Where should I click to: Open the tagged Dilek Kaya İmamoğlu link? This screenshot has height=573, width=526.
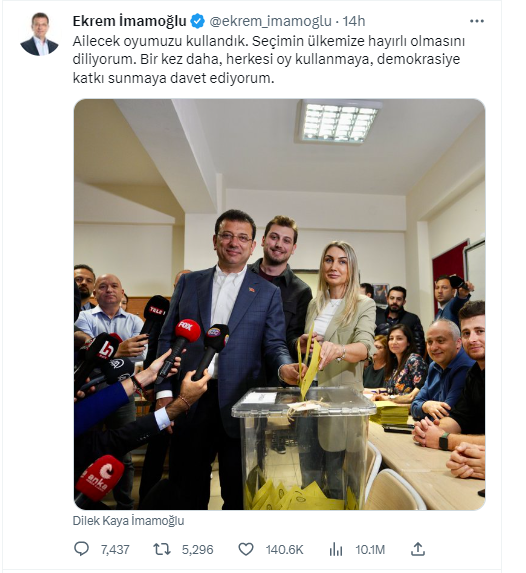click(x=128, y=520)
